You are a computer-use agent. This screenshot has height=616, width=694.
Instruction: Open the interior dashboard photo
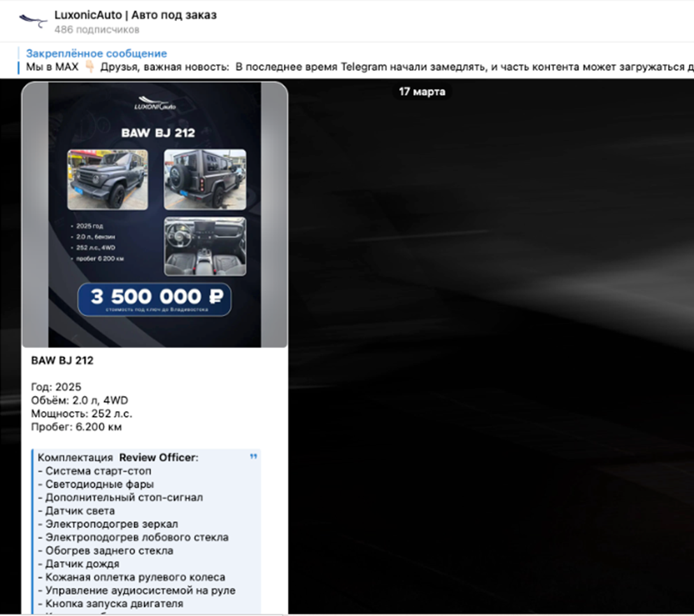[204, 246]
